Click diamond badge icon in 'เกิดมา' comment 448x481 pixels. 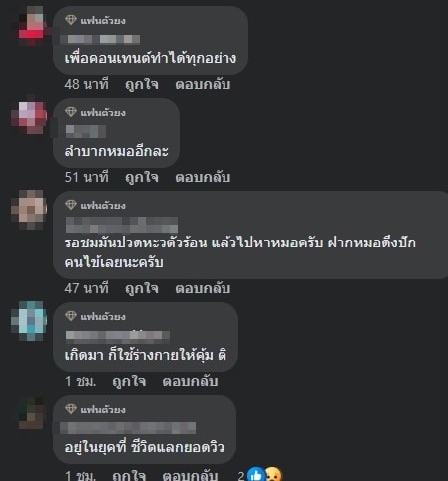click(71, 316)
